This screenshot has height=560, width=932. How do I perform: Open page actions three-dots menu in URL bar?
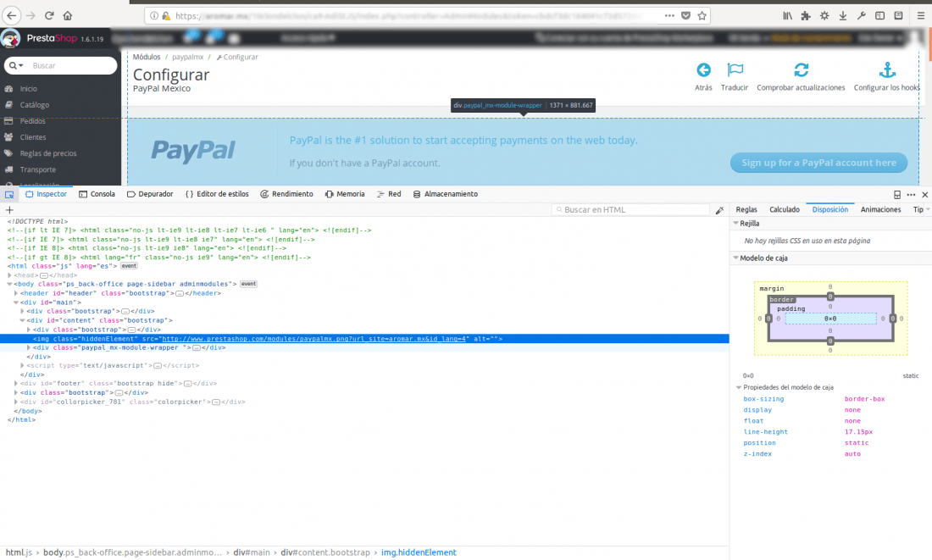point(669,16)
